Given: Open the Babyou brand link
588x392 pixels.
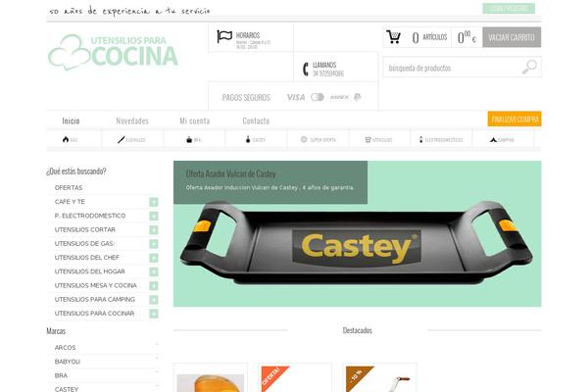Looking at the screenshot, I should coord(68,362).
